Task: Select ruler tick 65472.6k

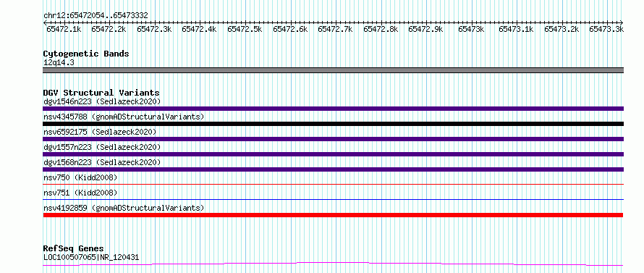Action: click(290, 29)
